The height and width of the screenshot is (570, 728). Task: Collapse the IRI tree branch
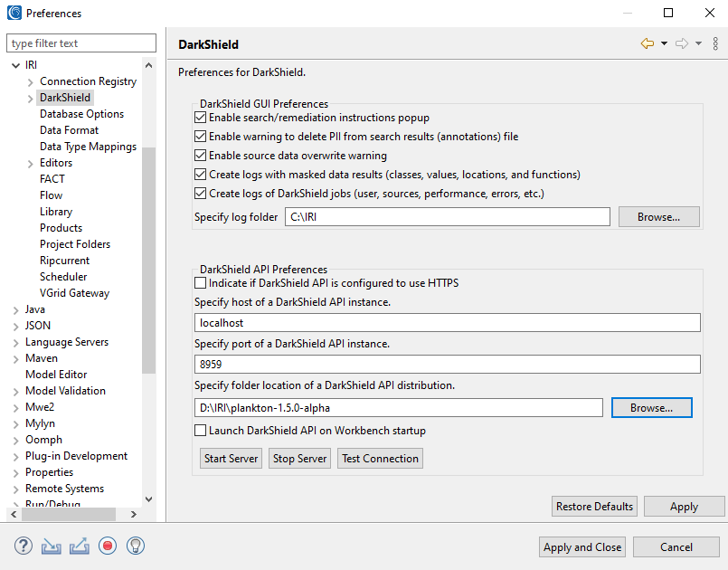[x=14, y=64]
